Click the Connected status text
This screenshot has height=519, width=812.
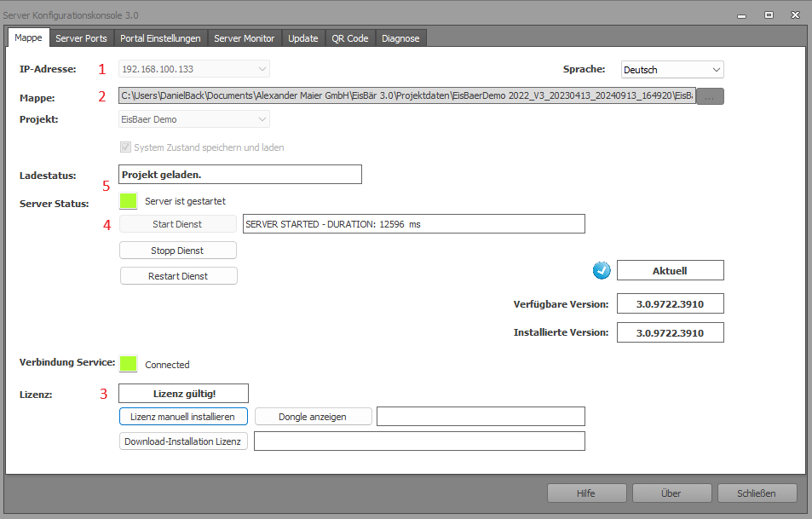click(x=167, y=365)
